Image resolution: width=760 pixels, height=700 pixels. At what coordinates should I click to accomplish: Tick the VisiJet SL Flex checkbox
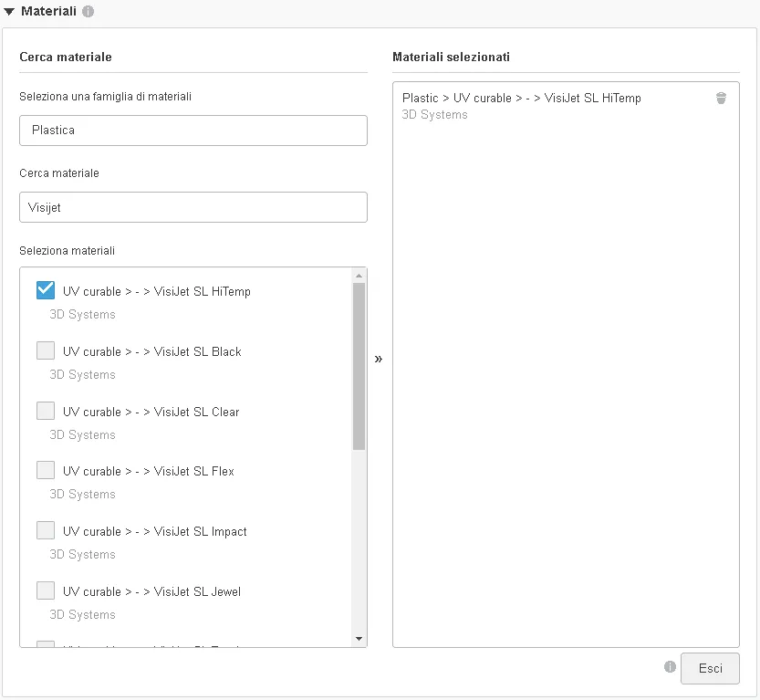(46, 470)
